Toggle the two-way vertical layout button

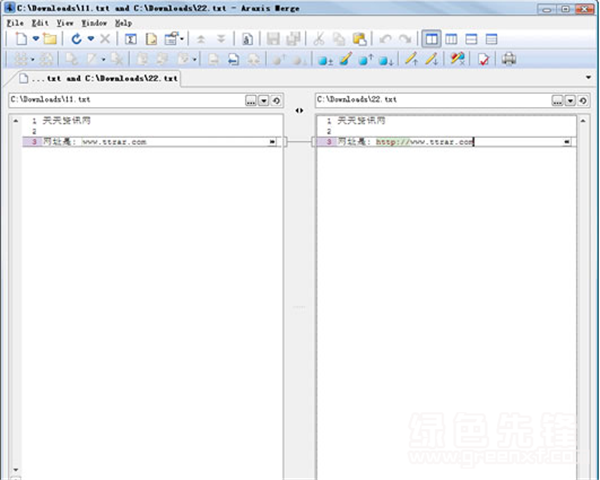point(431,39)
